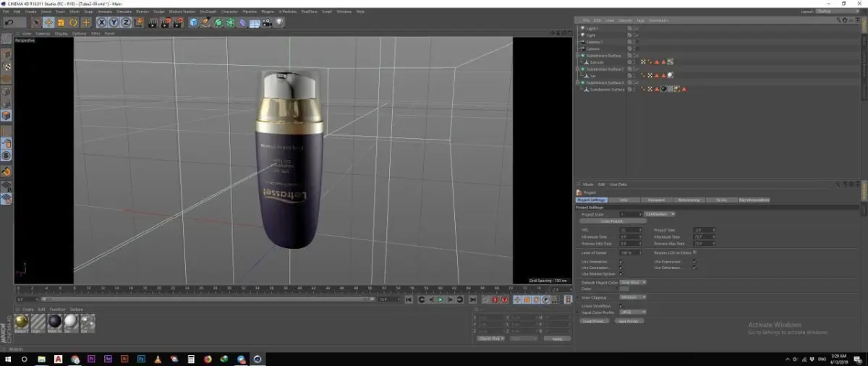The height and width of the screenshot is (366, 868).
Task: Open the Floor environment icon
Action: [255, 22]
